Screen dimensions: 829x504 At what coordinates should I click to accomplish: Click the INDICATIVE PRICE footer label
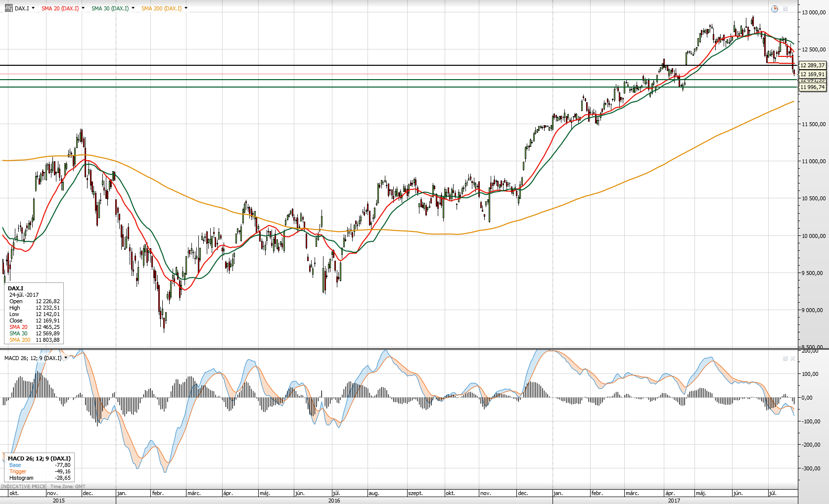pyautogui.click(x=24, y=487)
